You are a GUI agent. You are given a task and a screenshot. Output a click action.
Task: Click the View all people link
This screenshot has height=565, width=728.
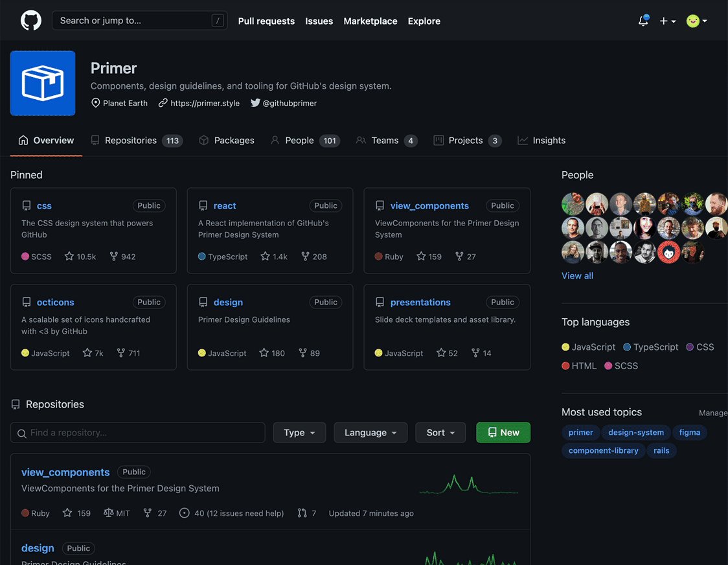tap(576, 275)
